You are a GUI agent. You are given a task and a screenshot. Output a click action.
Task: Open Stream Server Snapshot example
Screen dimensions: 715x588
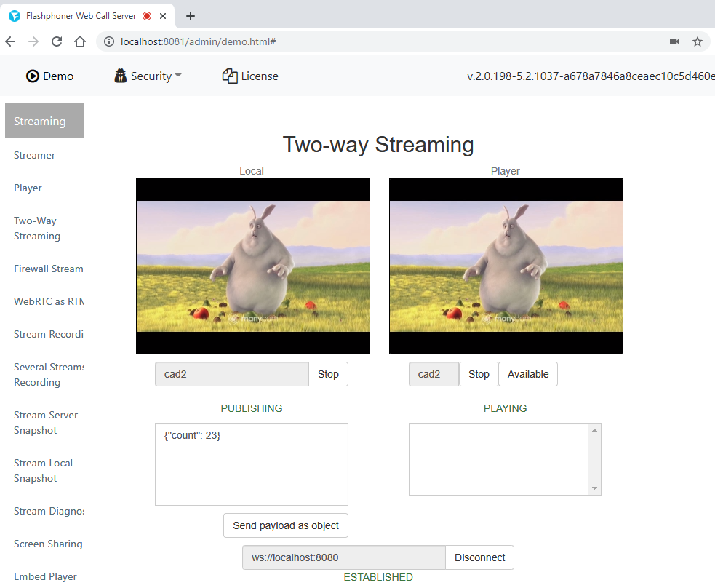(46, 422)
